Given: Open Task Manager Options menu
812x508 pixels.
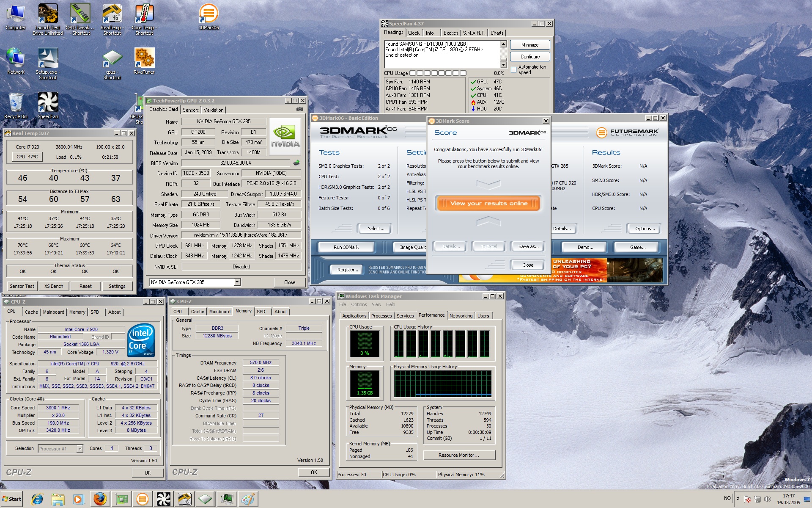Looking at the screenshot, I should (359, 304).
